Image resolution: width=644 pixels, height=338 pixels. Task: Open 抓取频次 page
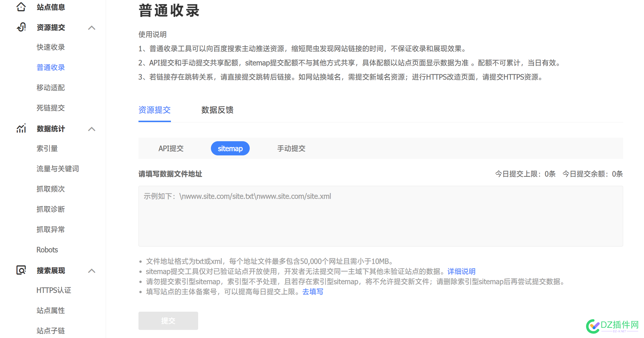point(51,189)
